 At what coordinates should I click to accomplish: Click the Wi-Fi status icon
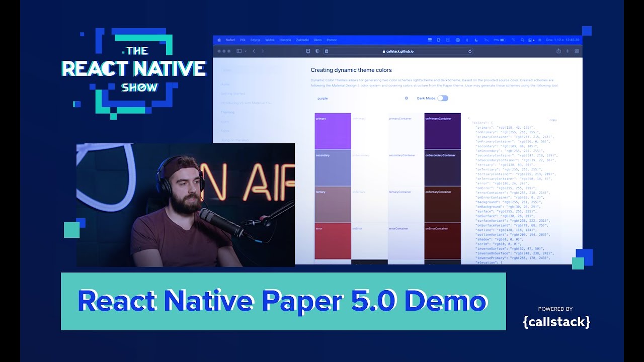pos(514,40)
